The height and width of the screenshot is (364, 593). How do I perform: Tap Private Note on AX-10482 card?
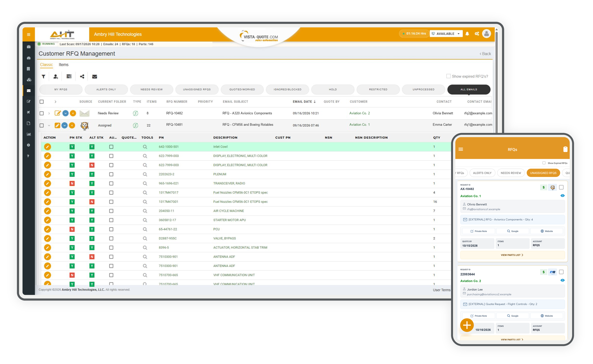(x=479, y=231)
